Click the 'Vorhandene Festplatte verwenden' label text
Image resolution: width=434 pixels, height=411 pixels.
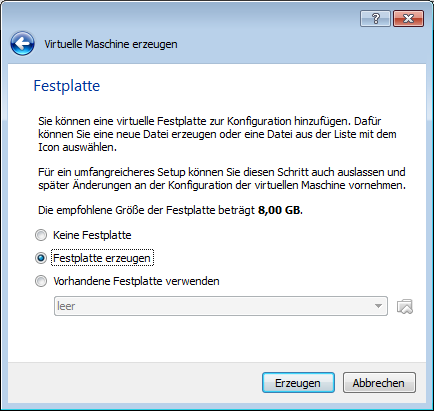136,281
